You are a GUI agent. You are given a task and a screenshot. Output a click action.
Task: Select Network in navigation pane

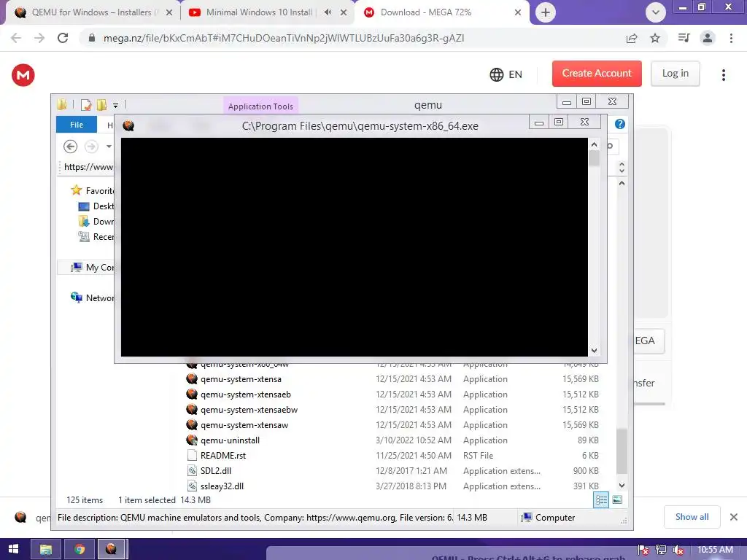click(x=93, y=297)
